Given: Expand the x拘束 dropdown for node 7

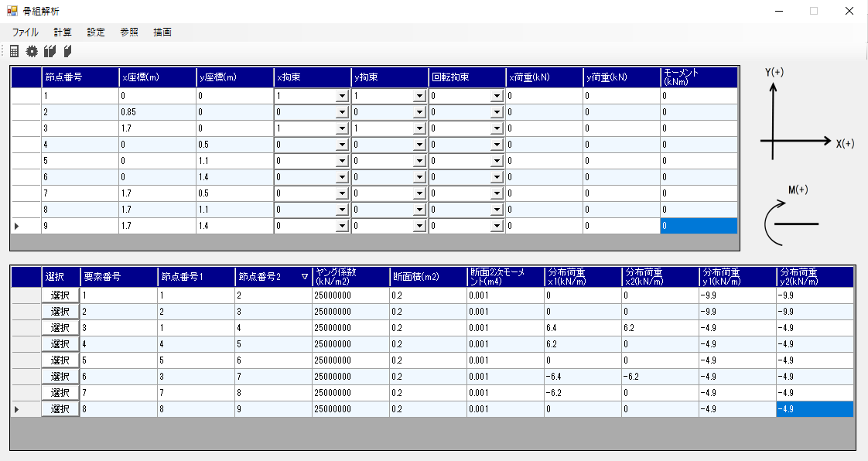Looking at the screenshot, I should [x=342, y=194].
